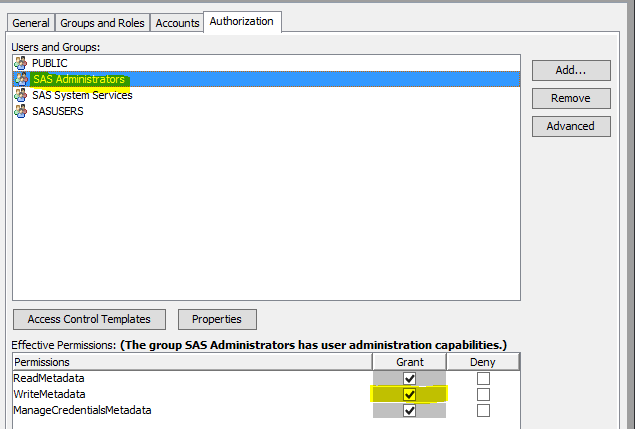Toggle the WriteMetadata Grant checkbox
Screen dimensions: 635x429
click(409, 394)
